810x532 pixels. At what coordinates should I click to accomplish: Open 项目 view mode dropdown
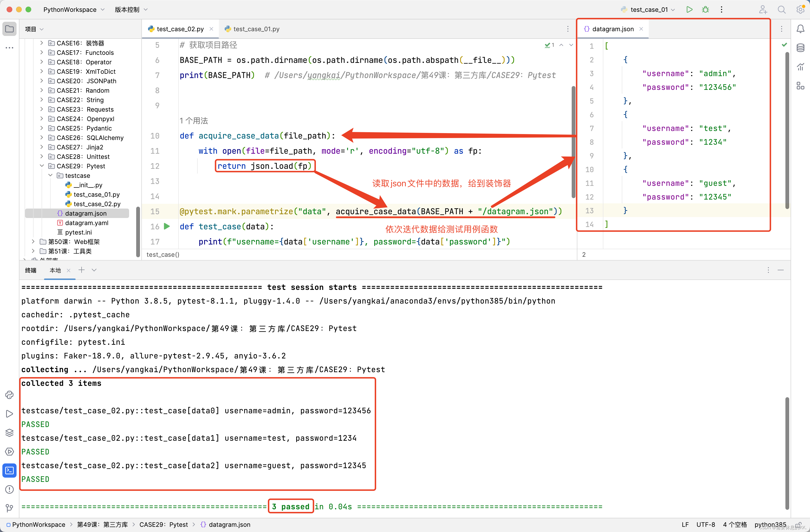click(x=34, y=29)
